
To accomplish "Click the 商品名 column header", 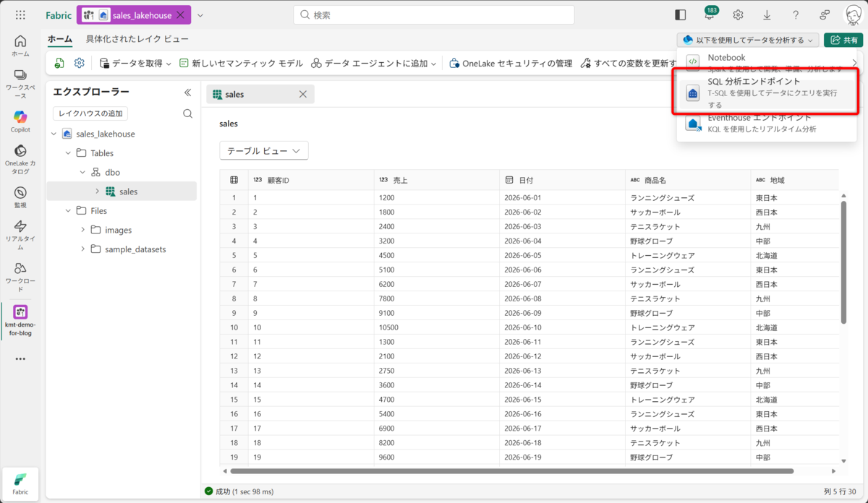I will [688, 180].
